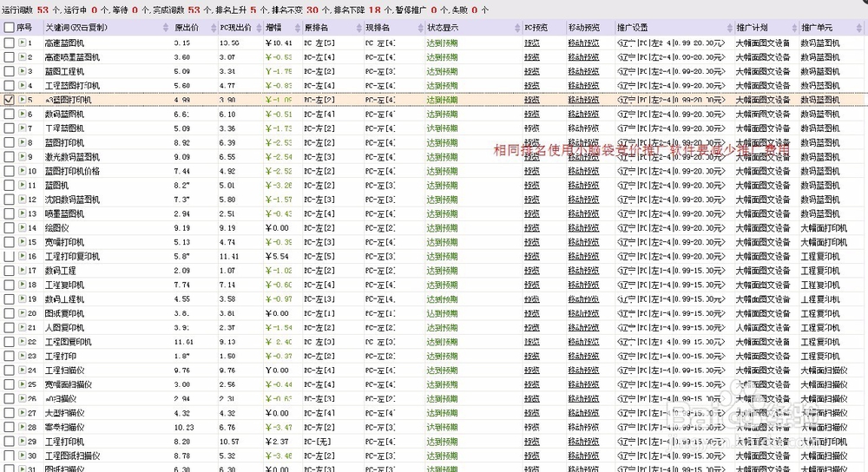The image size is (868, 472).
Task: Sort by the 现排名 column arrows
Action: point(421,28)
